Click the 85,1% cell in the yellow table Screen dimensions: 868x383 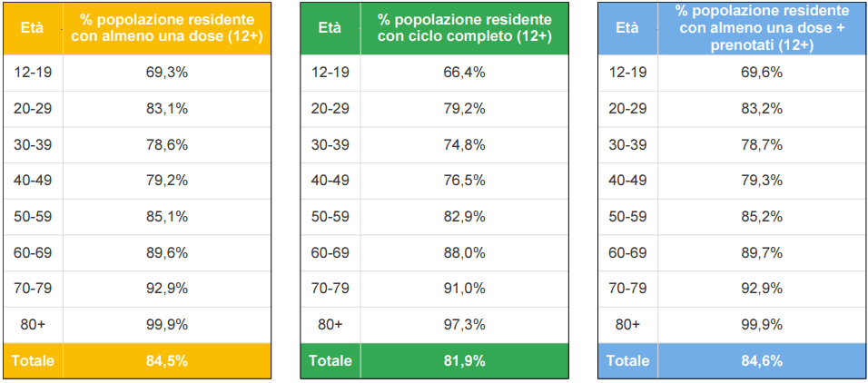coord(166,216)
